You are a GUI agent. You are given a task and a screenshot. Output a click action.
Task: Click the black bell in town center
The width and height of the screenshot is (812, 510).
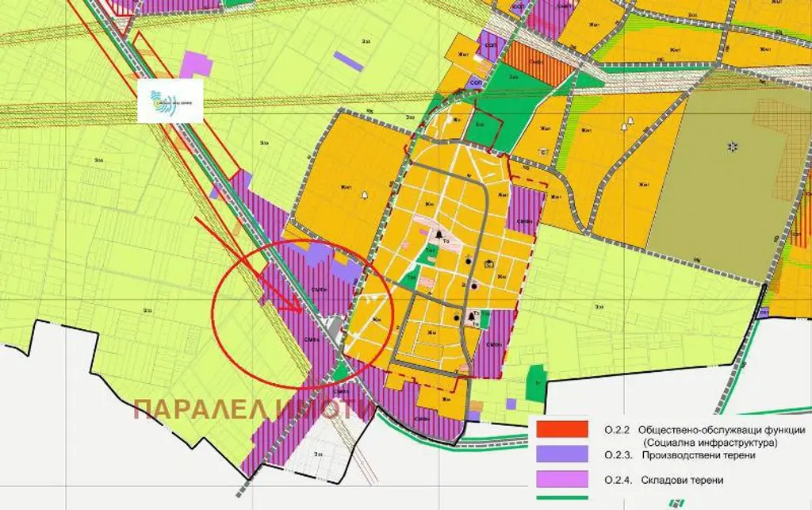[x=436, y=236]
